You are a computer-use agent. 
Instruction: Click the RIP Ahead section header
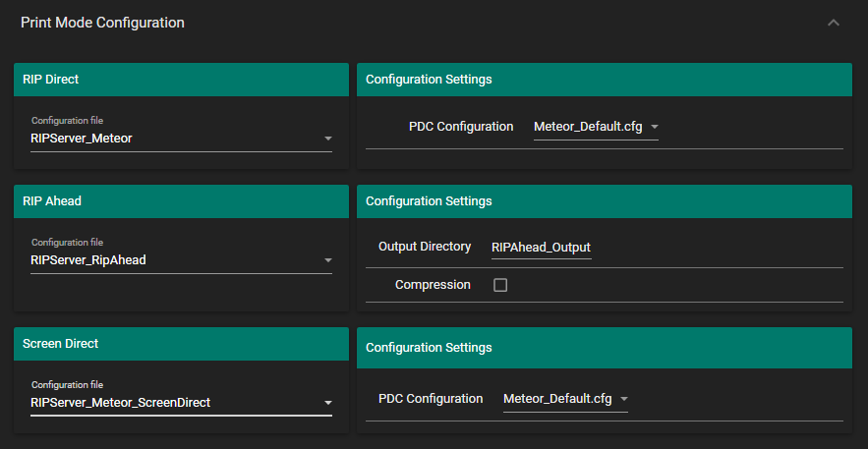click(x=181, y=200)
